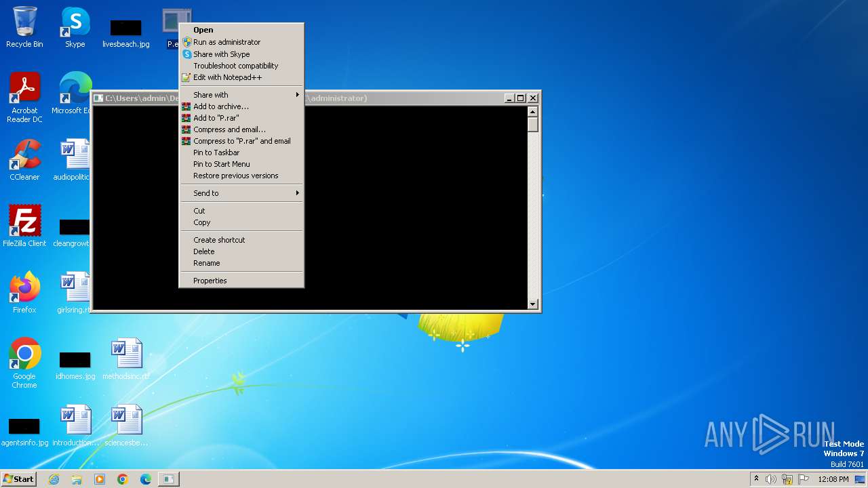
Task: Expand the Share with submenu
Action: coord(241,95)
